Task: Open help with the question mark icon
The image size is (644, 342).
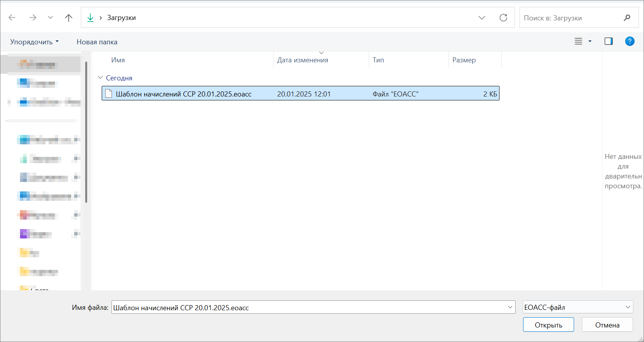Action: pos(629,41)
